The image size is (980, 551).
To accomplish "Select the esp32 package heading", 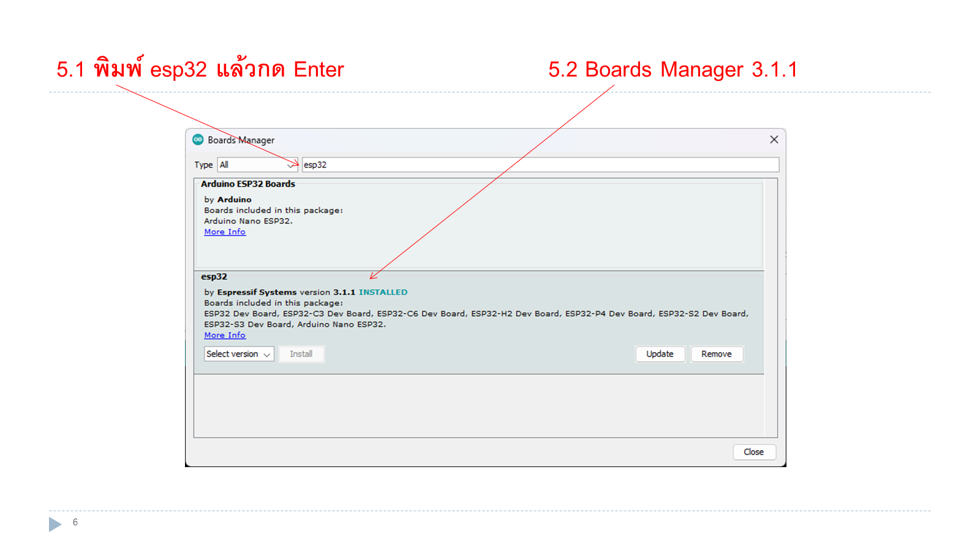I will pyautogui.click(x=214, y=277).
